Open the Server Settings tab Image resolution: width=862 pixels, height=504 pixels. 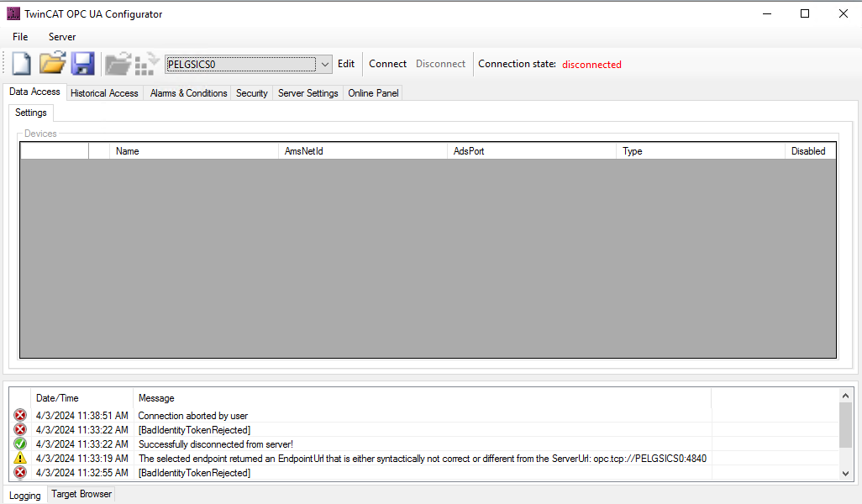tap(307, 93)
